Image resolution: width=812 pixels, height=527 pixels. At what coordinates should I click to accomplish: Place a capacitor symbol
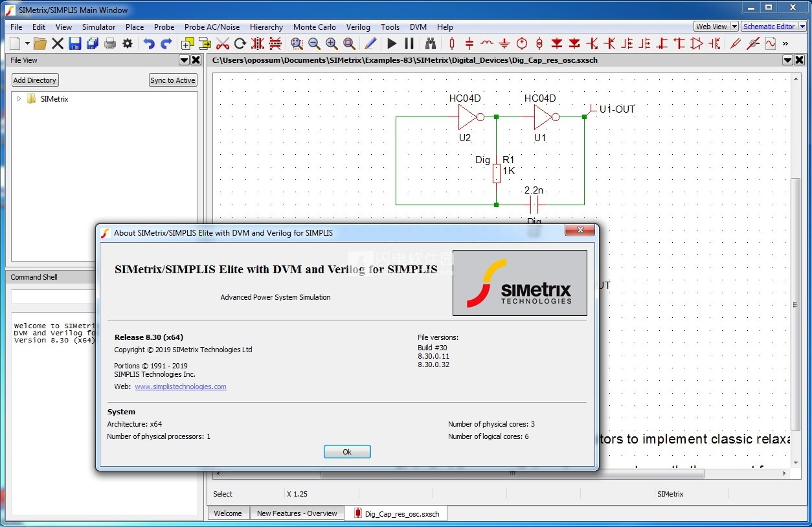point(469,43)
